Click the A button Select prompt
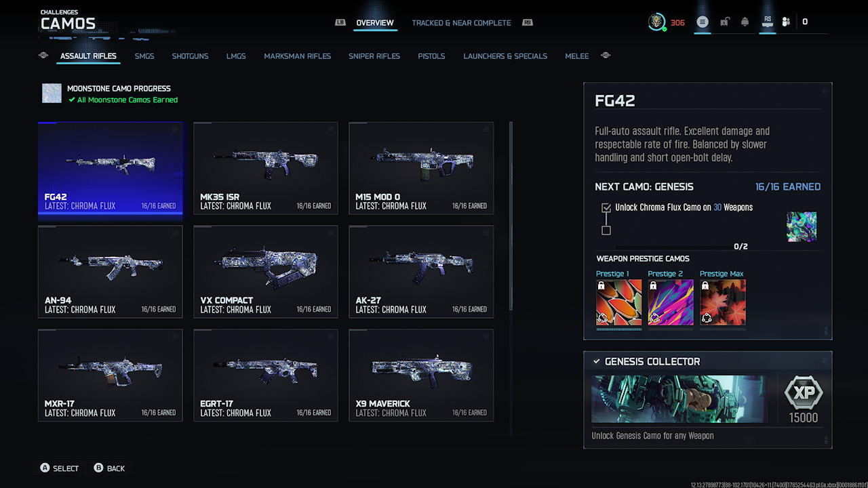868x488 pixels. 60,468
